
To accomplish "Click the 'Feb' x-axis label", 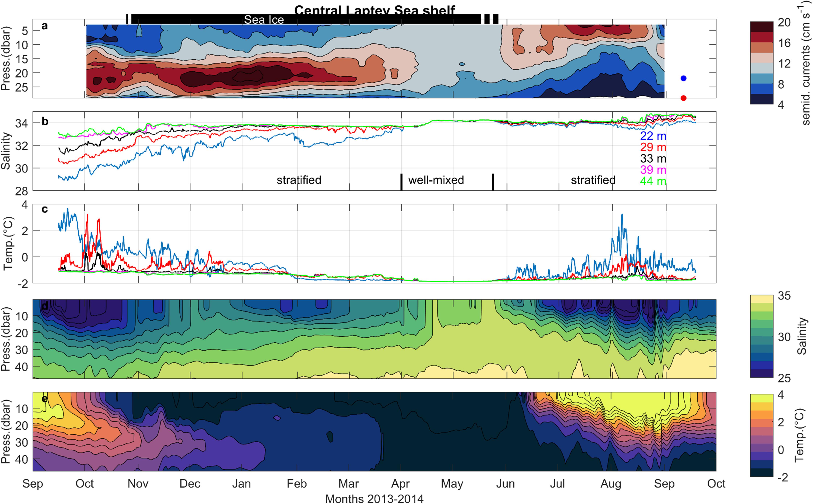I will [297, 484].
